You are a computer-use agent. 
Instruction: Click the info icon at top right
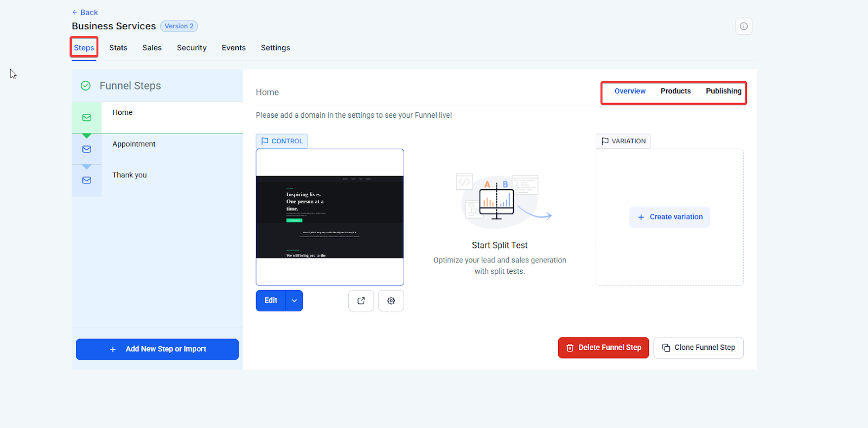pyautogui.click(x=744, y=26)
